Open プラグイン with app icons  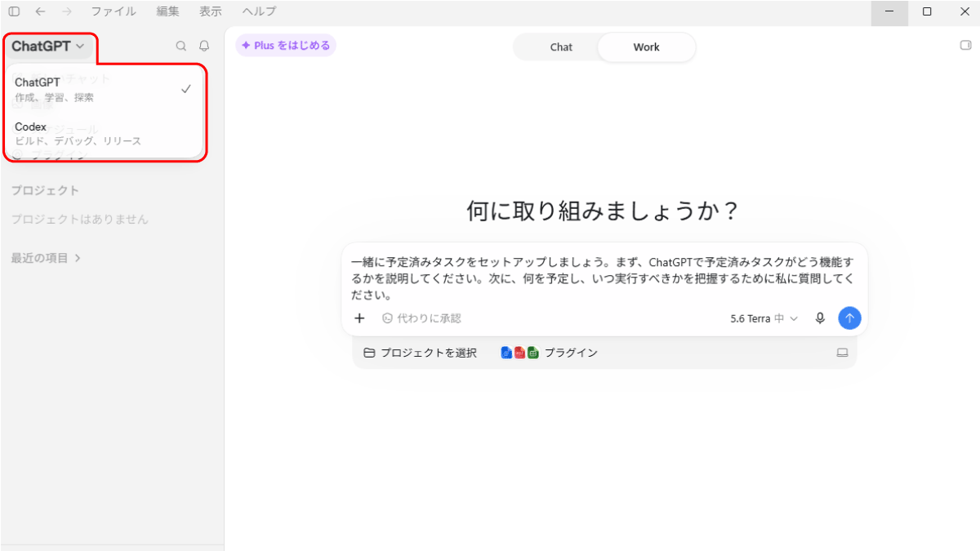click(549, 353)
